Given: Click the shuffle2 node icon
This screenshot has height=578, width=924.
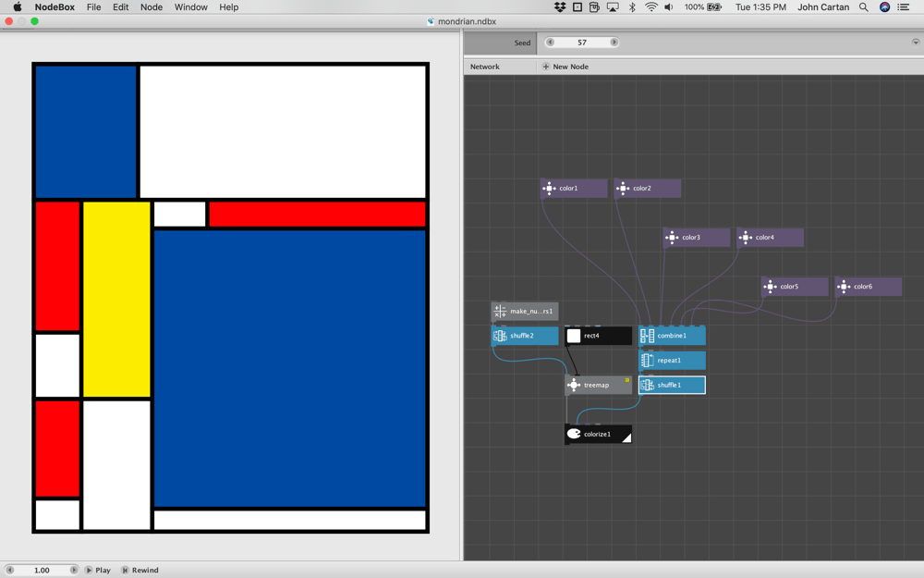Looking at the screenshot, I should (x=500, y=336).
